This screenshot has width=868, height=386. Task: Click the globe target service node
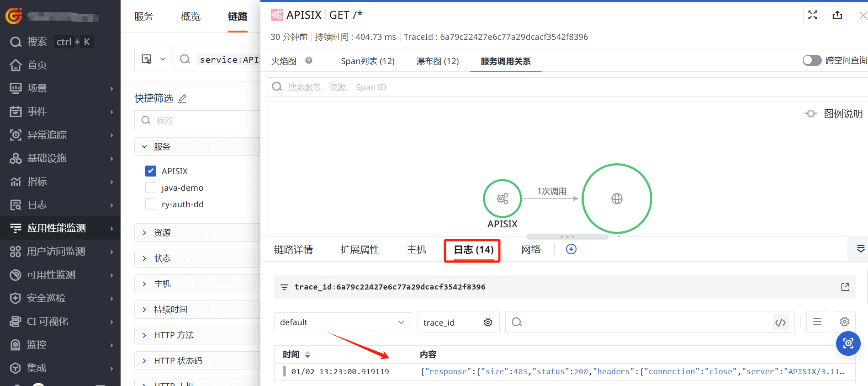pyautogui.click(x=617, y=198)
